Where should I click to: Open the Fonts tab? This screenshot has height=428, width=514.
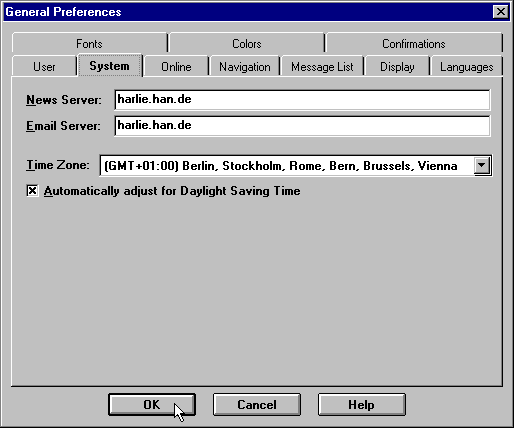pyautogui.click(x=89, y=43)
